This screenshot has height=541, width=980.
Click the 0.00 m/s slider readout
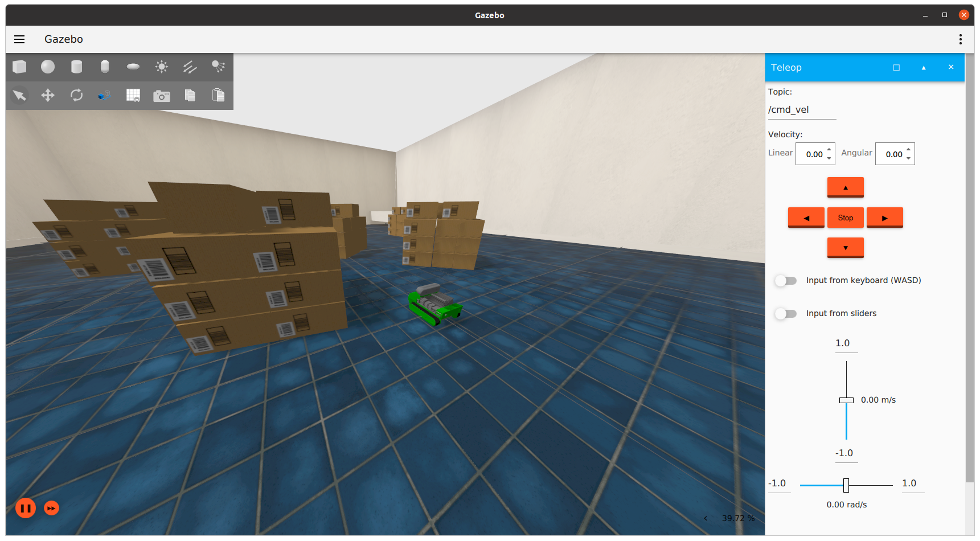(x=878, y=400)
